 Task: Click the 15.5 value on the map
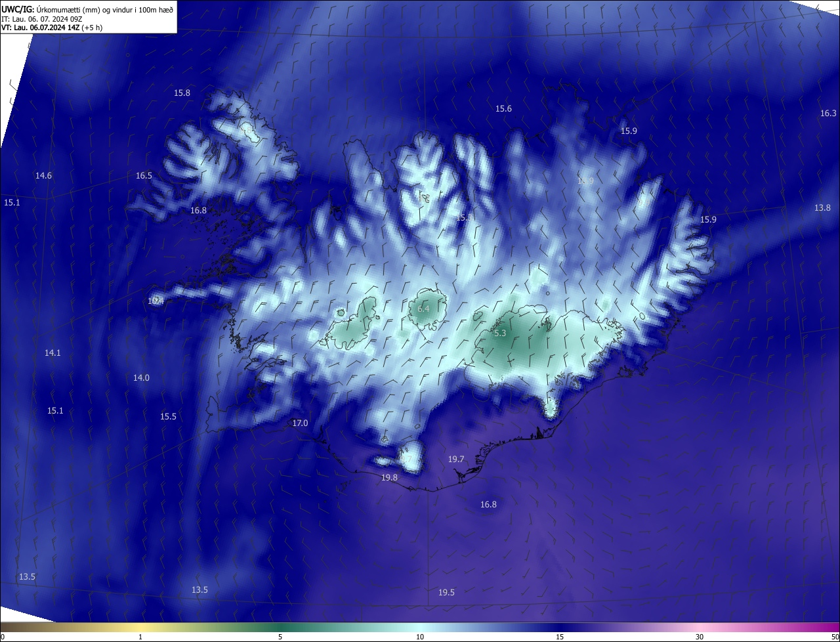168,416
